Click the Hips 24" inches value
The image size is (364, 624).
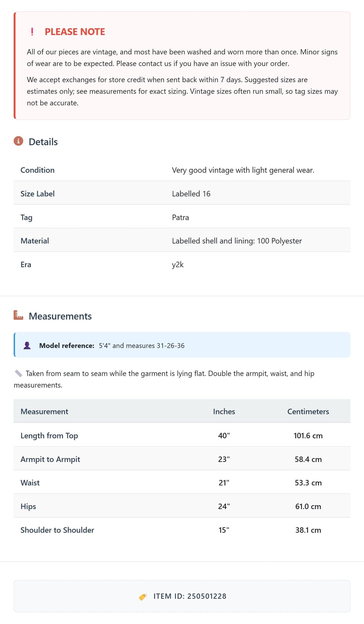point(224,507)
